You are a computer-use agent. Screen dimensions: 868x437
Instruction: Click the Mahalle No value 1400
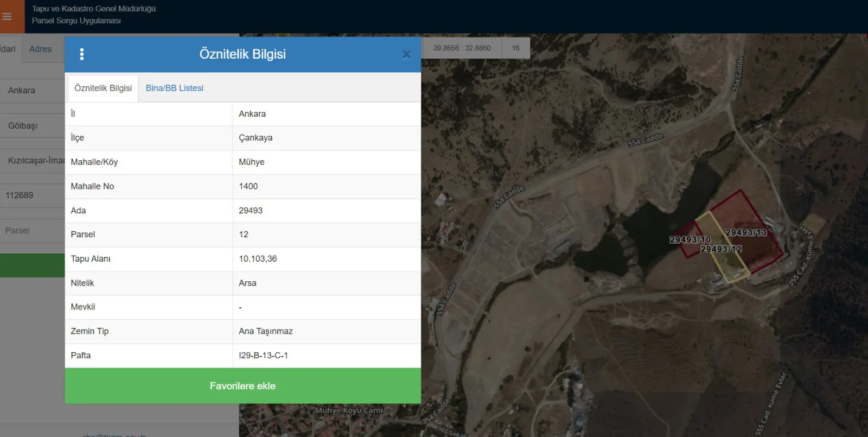pyautogui.click(x=248, y=186)
